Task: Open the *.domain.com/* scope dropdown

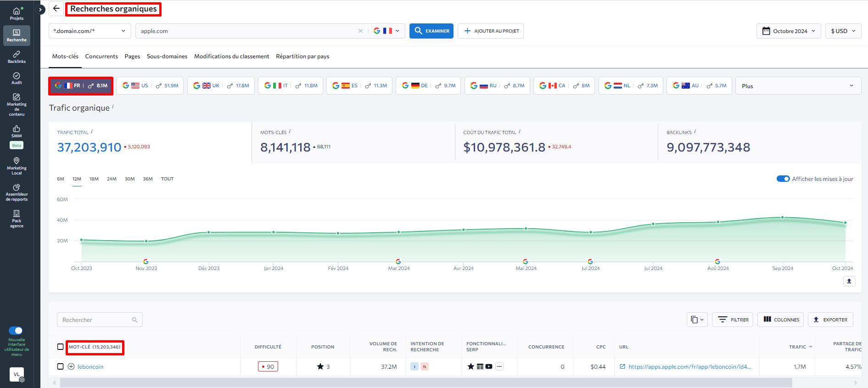Action: click(x=90, y=31)
